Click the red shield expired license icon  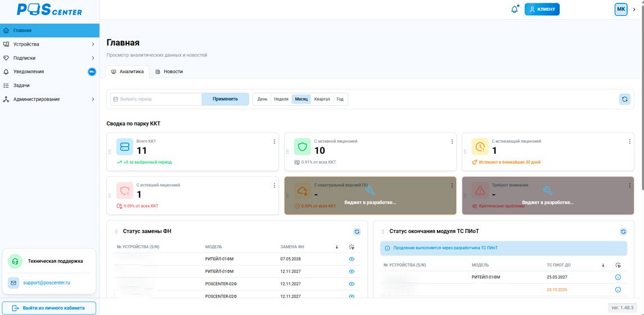click(125, 191)
